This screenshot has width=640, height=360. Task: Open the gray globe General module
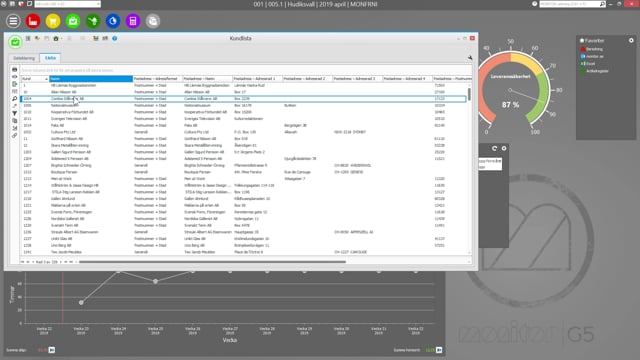[x=153, y=21]
